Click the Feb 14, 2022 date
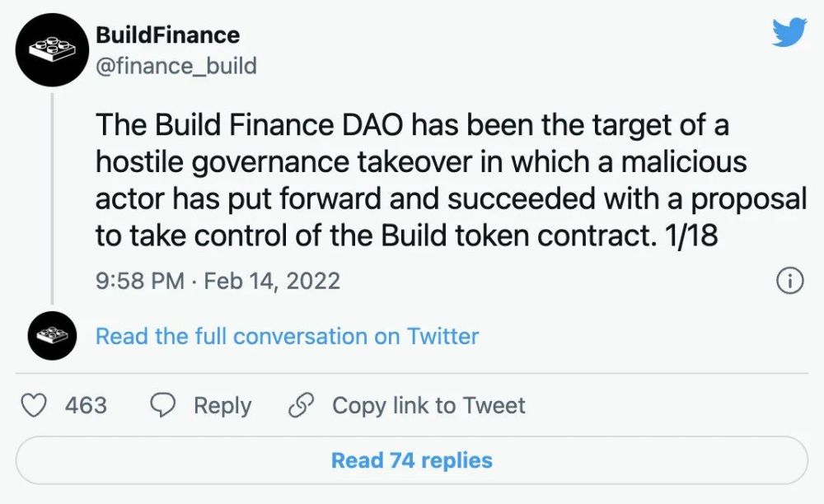This screenshot has width=824, height=504. point(272,281)
